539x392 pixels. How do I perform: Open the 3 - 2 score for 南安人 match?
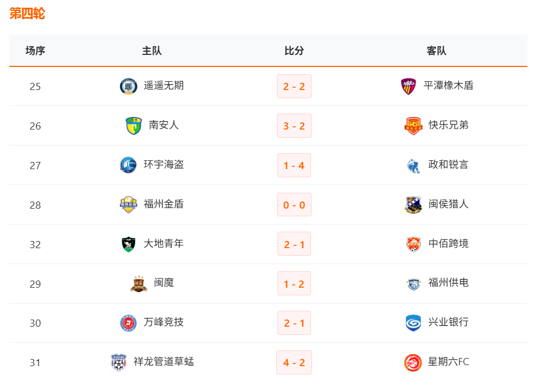(x=294, y=126)
